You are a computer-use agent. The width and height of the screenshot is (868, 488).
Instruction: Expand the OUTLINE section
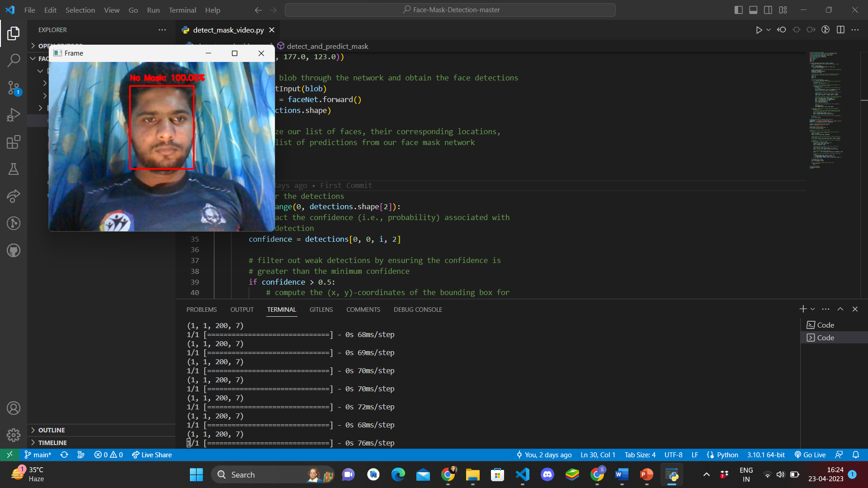coord(52,430)
